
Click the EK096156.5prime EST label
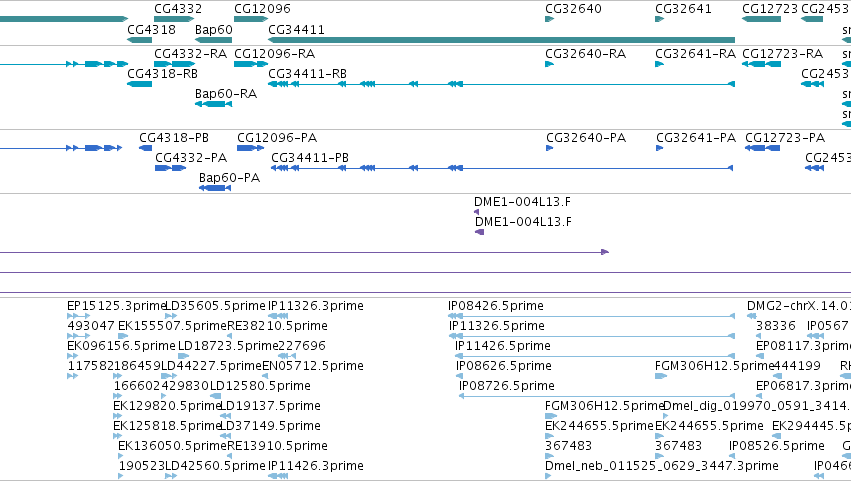[122, 346]
